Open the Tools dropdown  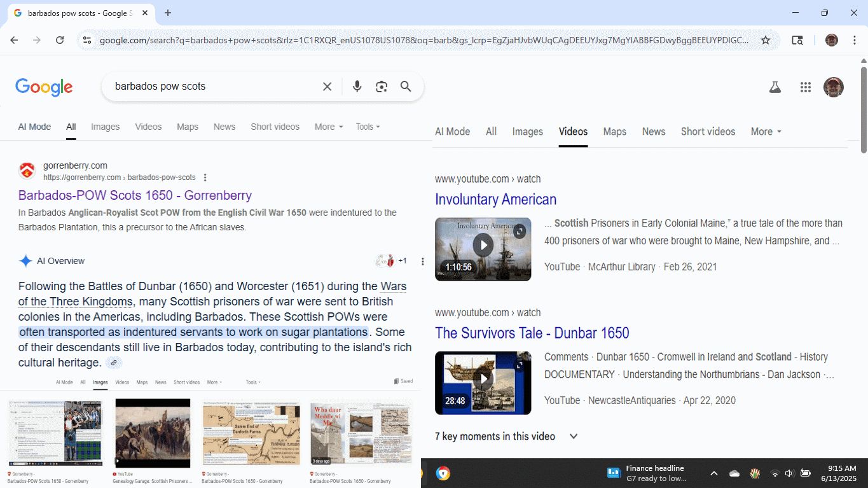coord(368,127)
